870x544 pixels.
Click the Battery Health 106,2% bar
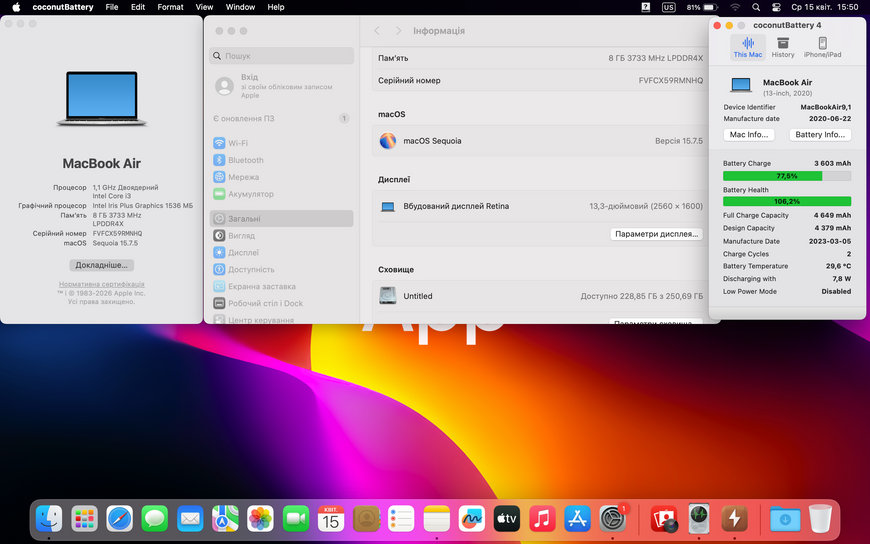(x=786, y=202)
